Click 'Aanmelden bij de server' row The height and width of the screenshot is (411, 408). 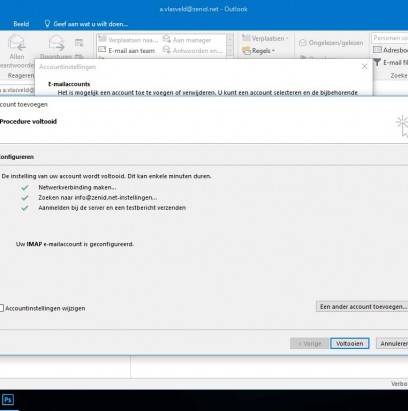[x=112, y=208]
